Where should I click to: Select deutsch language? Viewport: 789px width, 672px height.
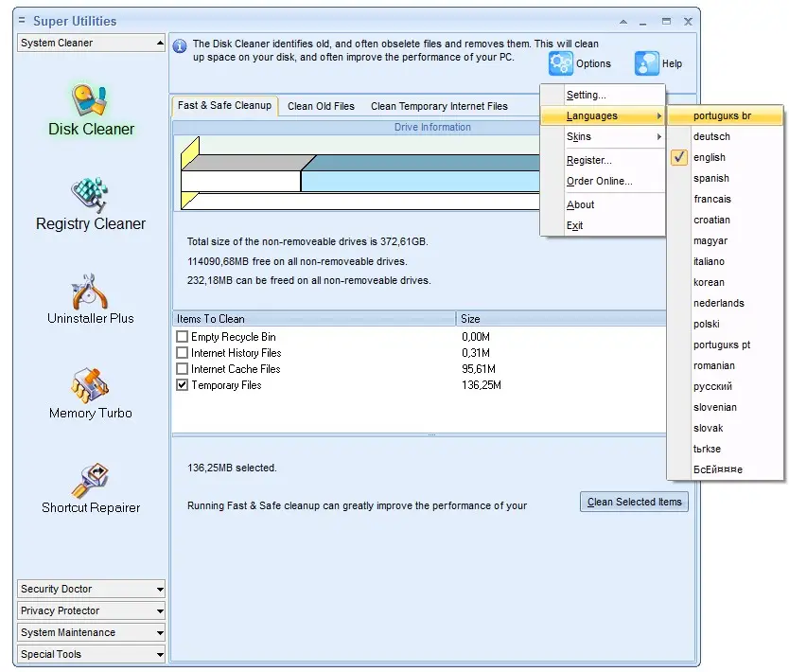pos(725,136)
